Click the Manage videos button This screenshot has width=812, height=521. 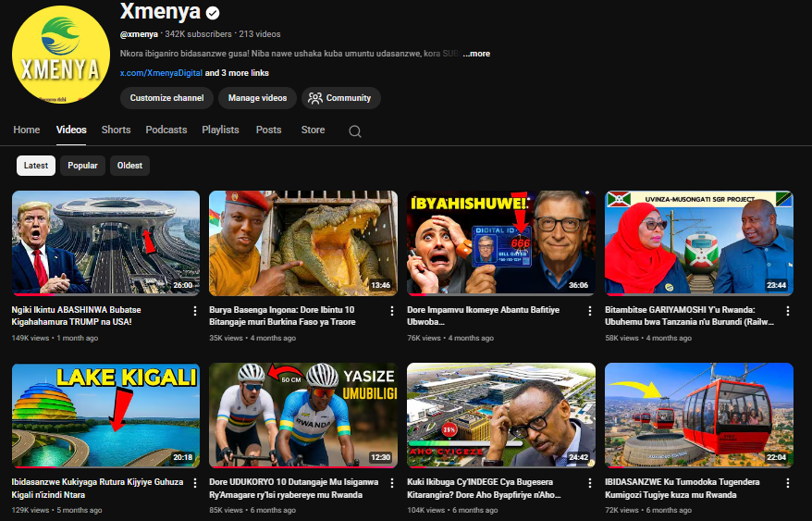coord(257,98)
